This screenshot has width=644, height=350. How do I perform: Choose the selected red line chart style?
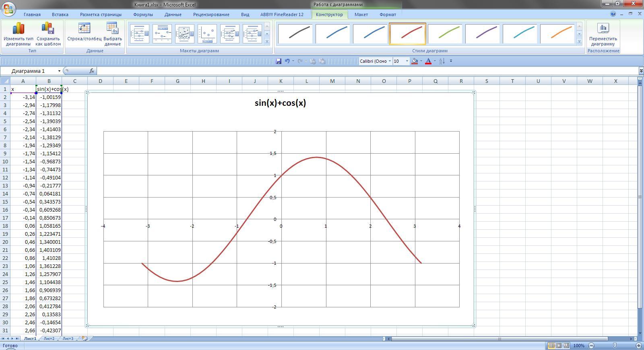[x=407, y=34]
